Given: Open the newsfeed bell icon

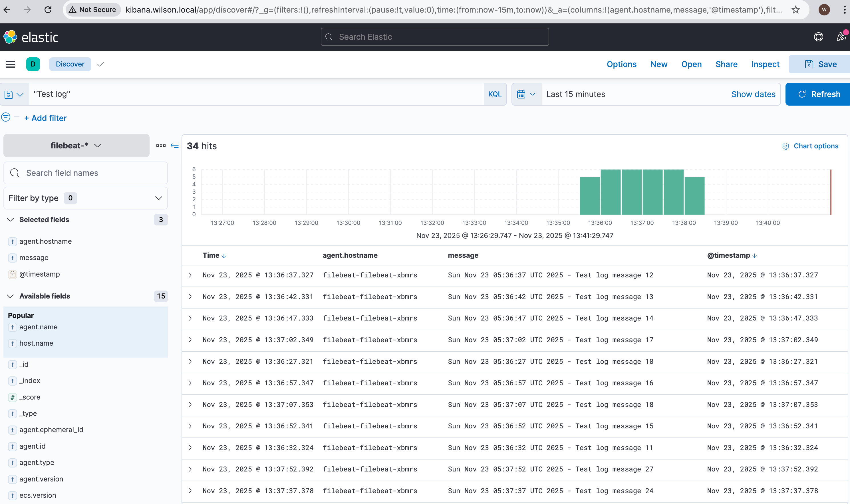Looking at the screenshot, I should tap(841, 37).
